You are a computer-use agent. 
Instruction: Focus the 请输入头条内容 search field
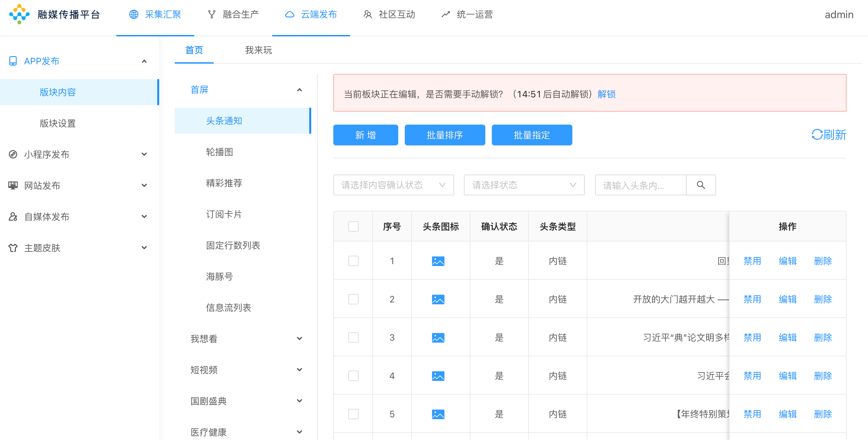click(641, 185)
